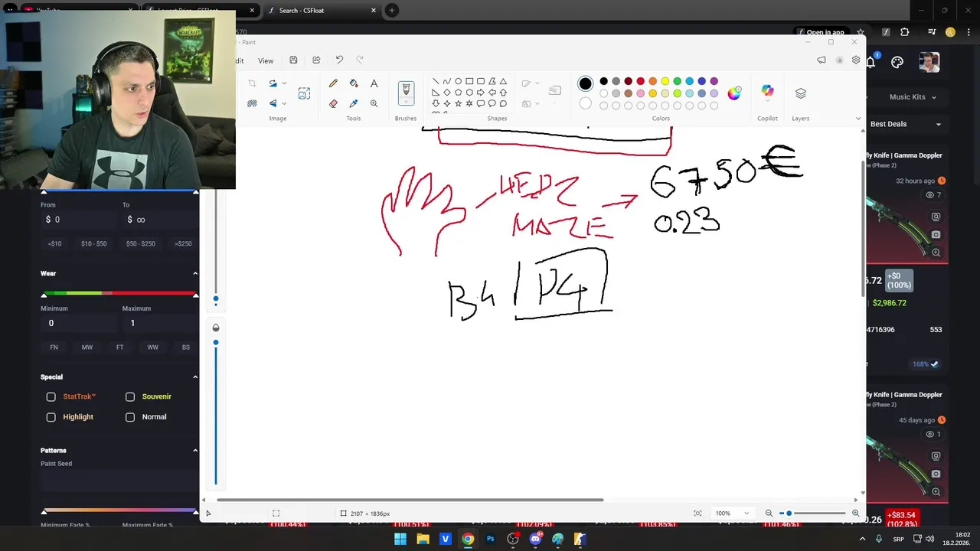Screen dimensions: 980x551
Task: Open the Flip dropdown arrow
Action: 284,103
